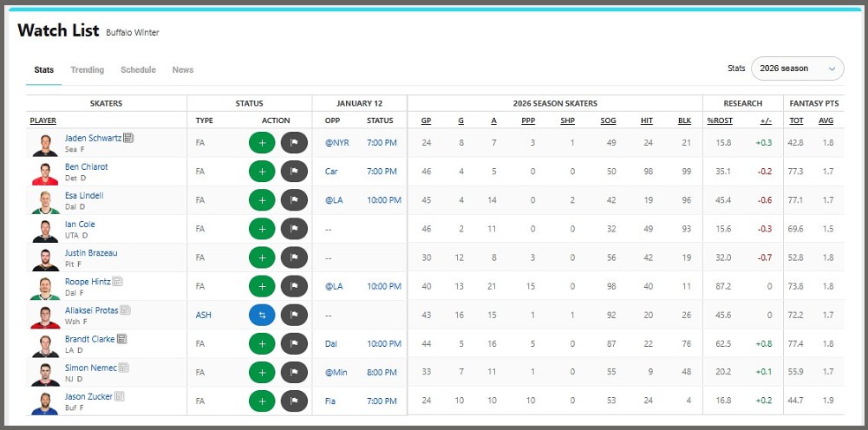This screenshot has height=430, width=868.
Task: Sort by fantasy points TOT column
Action: [796, 121]
